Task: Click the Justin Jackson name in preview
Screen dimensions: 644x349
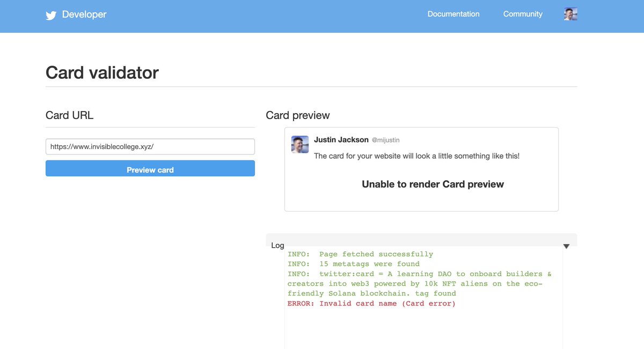Action: (341, 139)
